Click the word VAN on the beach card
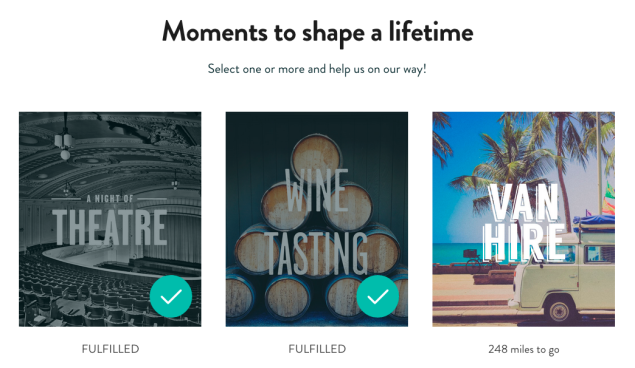 523,202
